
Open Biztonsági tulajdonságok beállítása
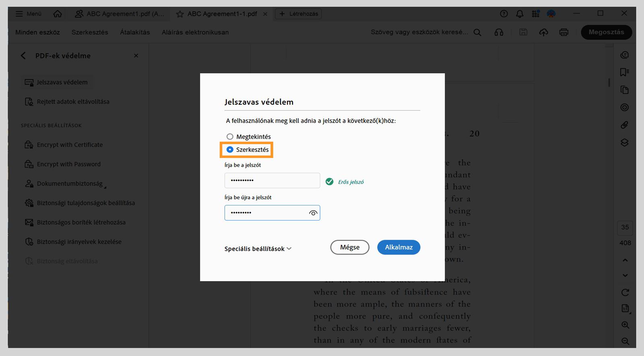tap(80, 203)
